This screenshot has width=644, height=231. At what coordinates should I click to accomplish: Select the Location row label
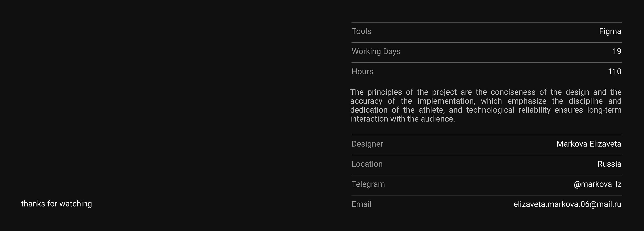point(367,164)
